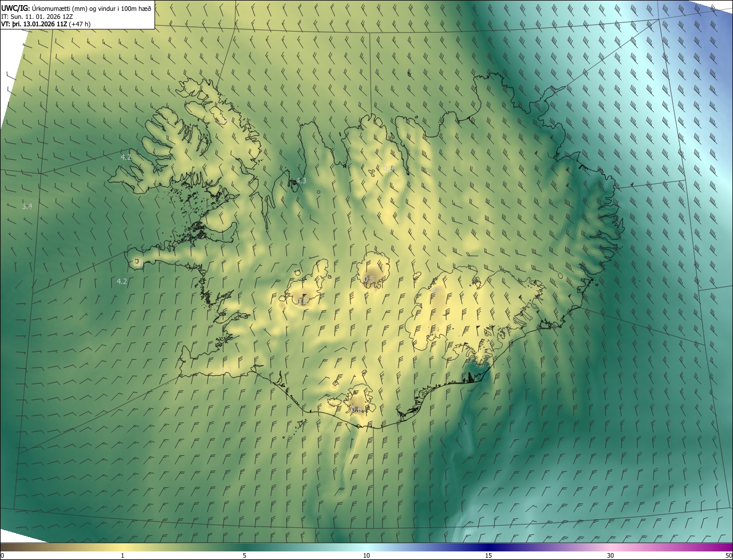Screen dimensions: 733x560
Task: Click the 3.4 value label over the western sea
Action: point(27,206)
